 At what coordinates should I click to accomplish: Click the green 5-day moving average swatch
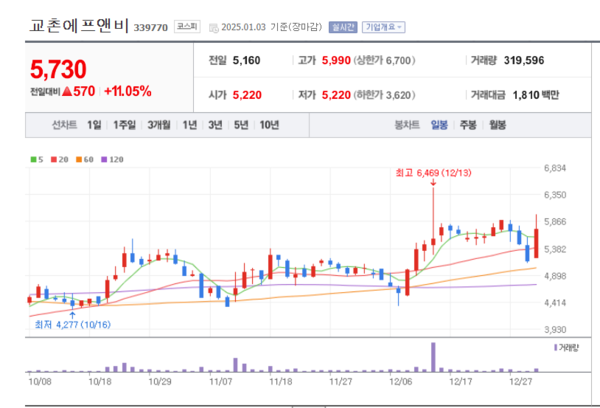[34, 160]
